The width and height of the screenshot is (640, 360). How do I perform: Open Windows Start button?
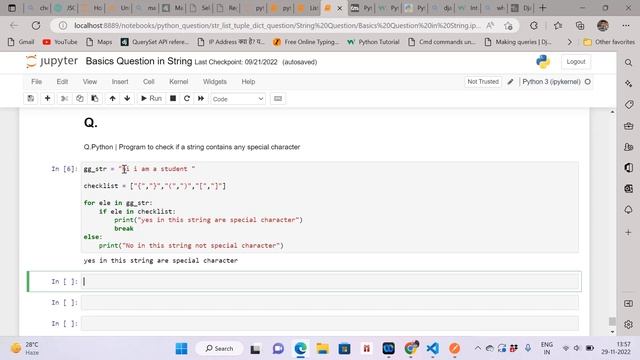click(181, 348)
